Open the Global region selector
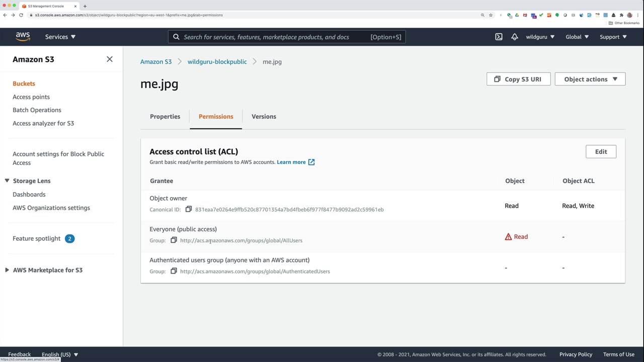This screenshot has height=362, width=644. tap(577, 37)
